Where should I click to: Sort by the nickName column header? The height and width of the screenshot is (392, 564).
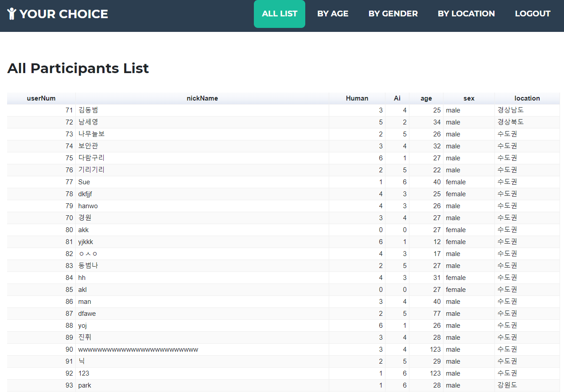tap(202, 98)
